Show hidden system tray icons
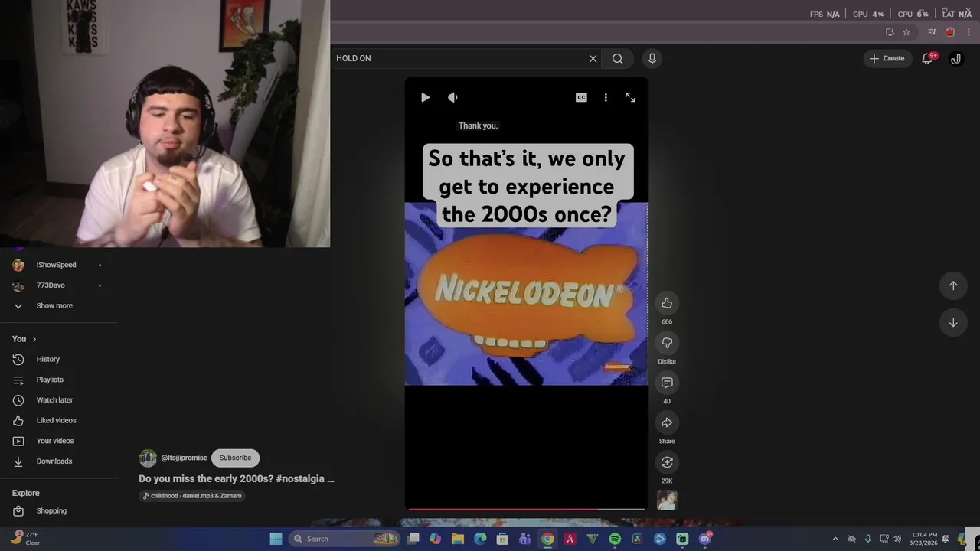980x551 pixels. click(835, 539)
